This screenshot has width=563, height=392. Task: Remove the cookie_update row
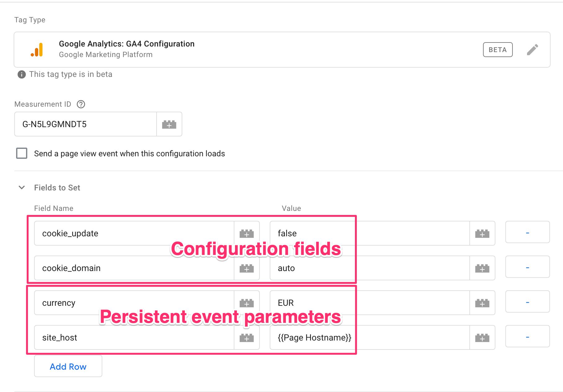click(527, 232)
